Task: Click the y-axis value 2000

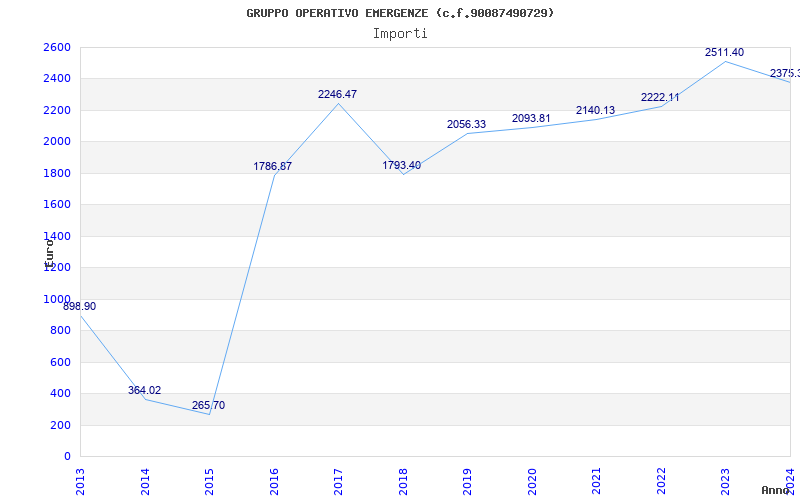Action: click(x=57, y=142)
